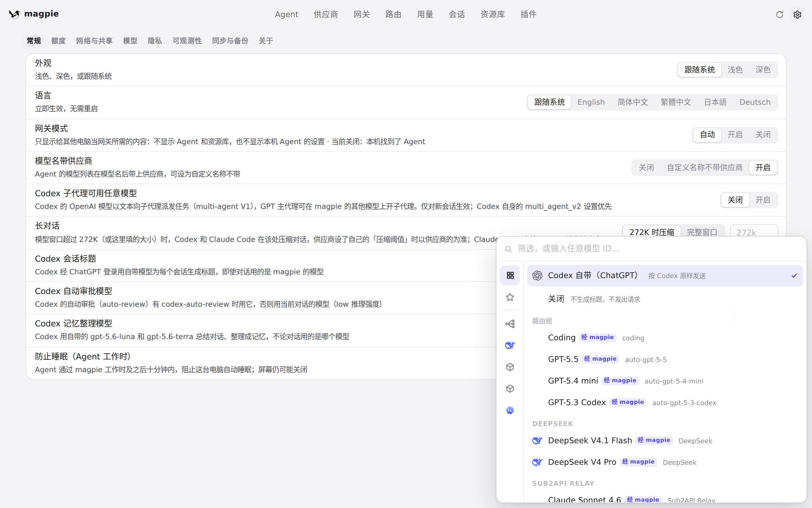Select the 272K 时压缩 option
Viewport: 812px width, 508px height.
tap(652, 232)
